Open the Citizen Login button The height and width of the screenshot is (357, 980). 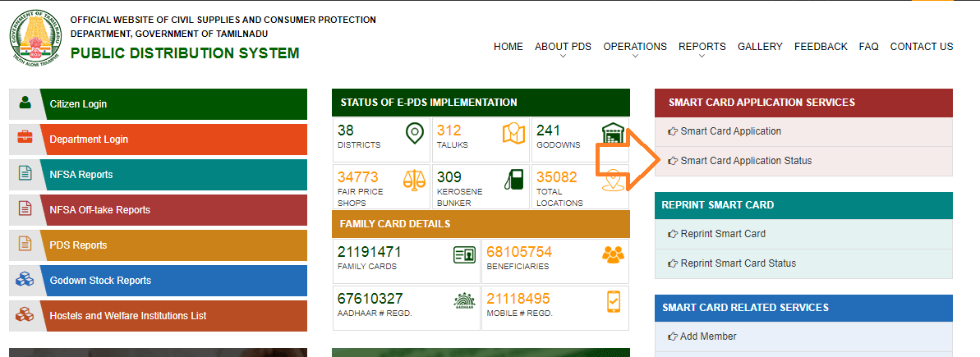pos(158,104)
